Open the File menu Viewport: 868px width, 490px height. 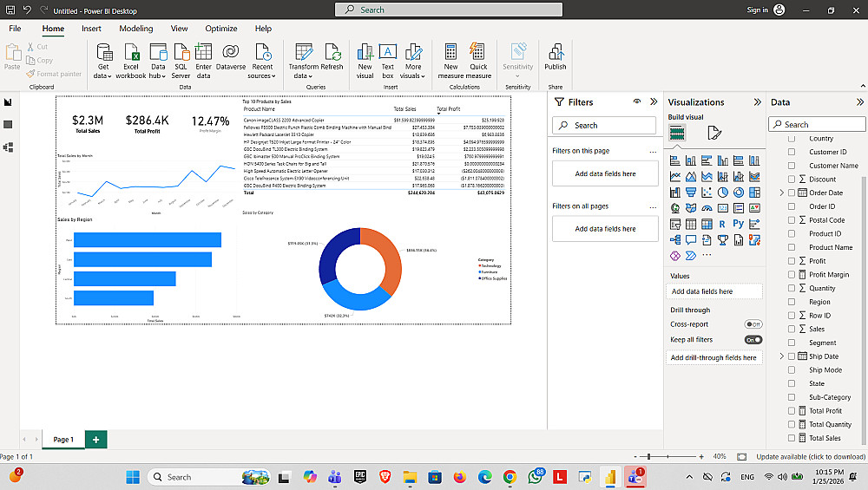tap(15, 29)
